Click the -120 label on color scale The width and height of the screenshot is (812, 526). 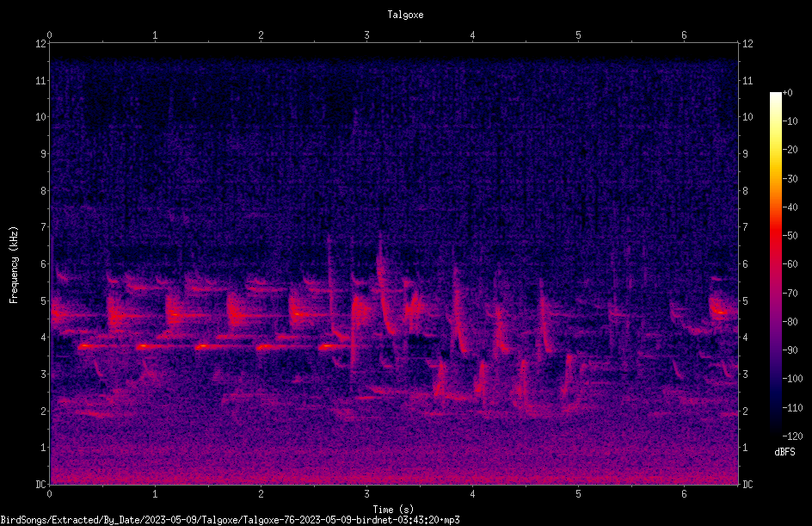point(792,436)
